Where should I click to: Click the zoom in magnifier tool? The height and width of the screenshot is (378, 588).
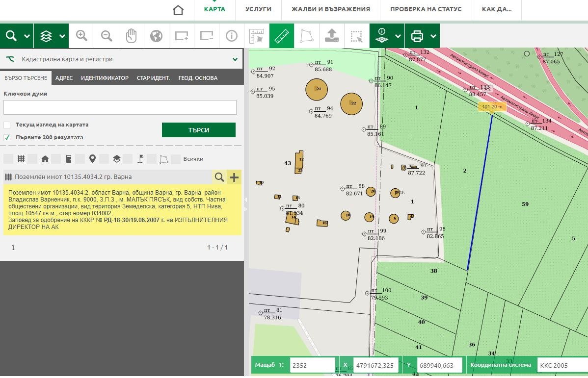coord(81,36)
